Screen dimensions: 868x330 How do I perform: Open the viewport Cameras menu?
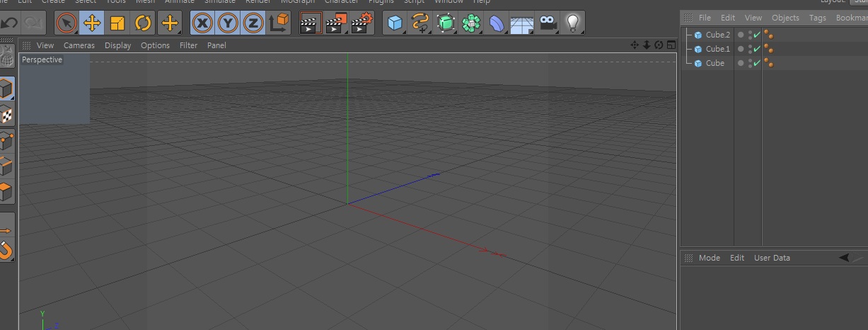coord(79,45)
